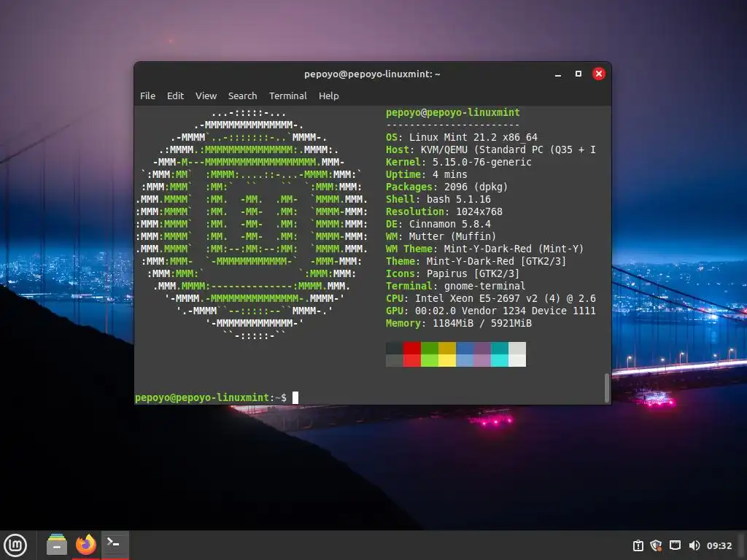747x560 pixels.
Task: Click the 'WM Theme: Mint-Y-Dark-Red' line
Action: point(484,249)
